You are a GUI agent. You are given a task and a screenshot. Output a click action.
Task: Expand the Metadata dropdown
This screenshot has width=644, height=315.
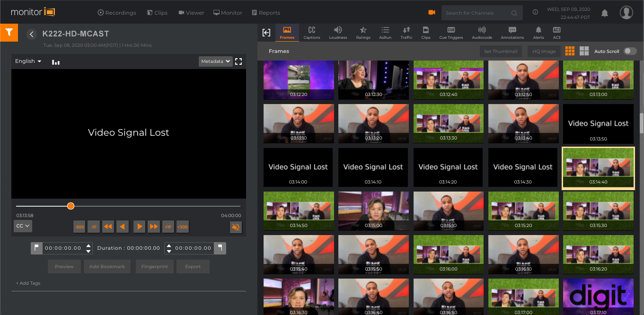(215, 61)
